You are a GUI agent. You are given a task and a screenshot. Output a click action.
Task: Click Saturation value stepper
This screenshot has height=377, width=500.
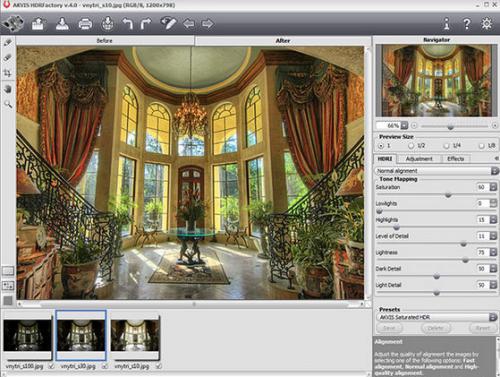[493, 187]
